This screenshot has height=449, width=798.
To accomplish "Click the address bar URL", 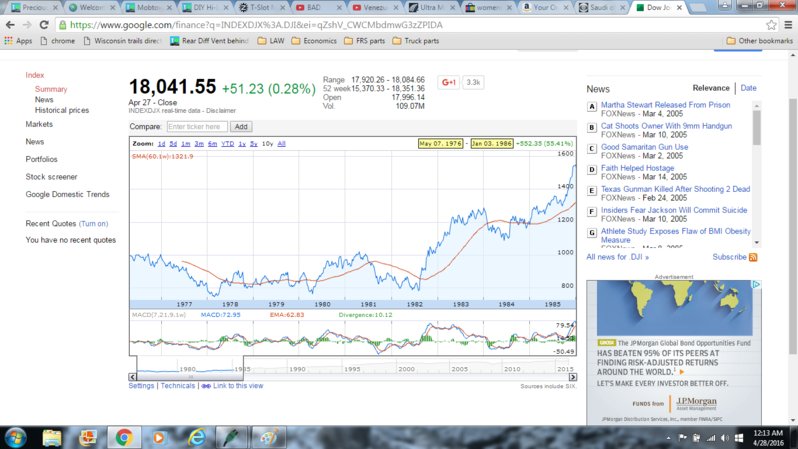I will click(x=256, y=25).
